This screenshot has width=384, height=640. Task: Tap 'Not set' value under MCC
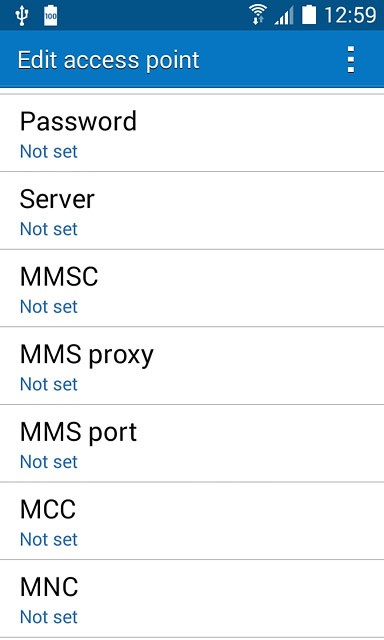tap(49, 540)
